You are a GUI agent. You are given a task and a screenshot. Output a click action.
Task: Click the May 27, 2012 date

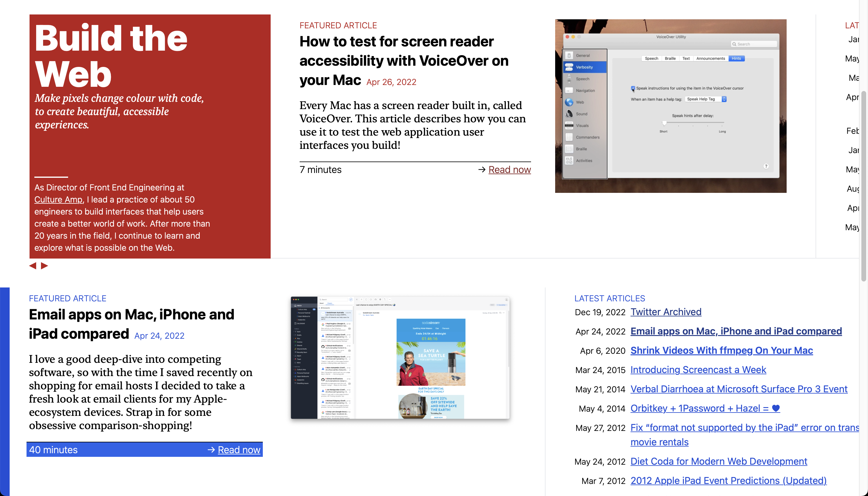click(x=600, y=428)
